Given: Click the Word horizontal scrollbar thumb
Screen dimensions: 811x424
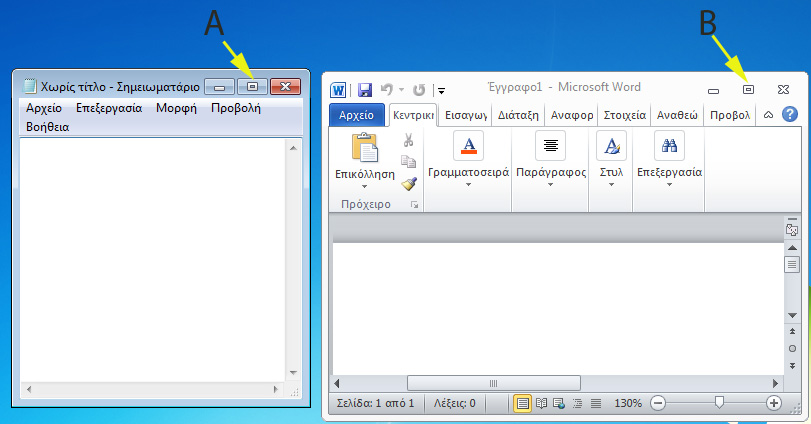Looking at the screenshot, I should click(x=494, y=384).
